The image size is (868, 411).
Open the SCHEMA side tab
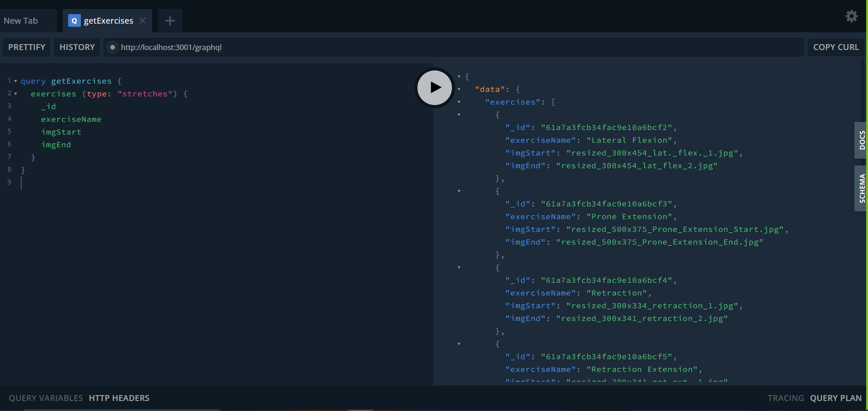coord(861,188)
